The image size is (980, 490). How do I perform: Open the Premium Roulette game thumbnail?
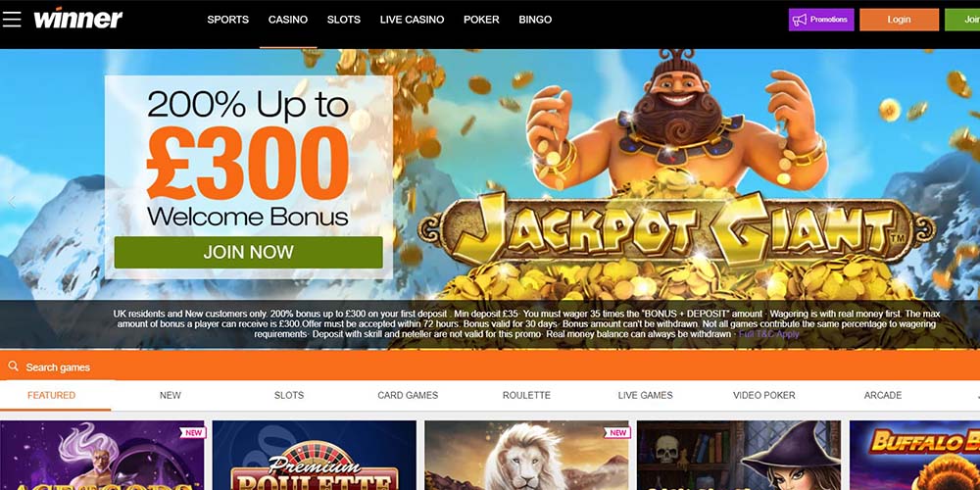[x=314, y=455]
